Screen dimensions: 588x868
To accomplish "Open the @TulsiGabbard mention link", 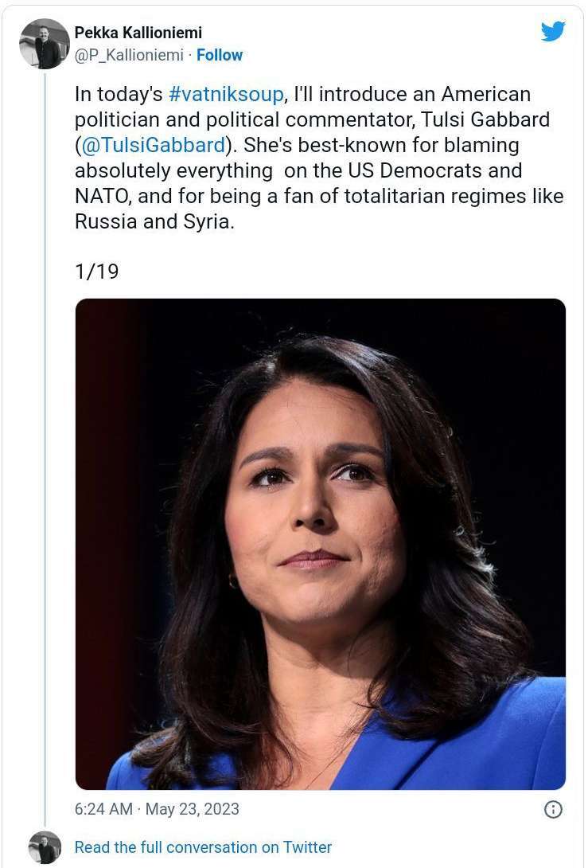I will tap(153, 145).
